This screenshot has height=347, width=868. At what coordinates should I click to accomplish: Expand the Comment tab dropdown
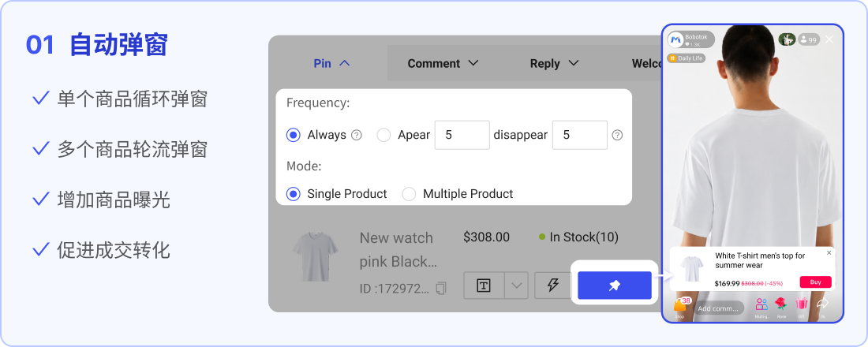[473, 63]
